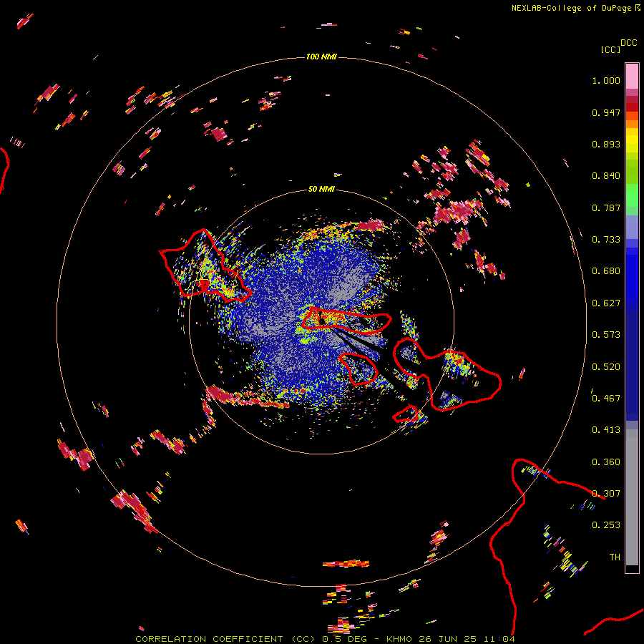644x644 pixels.
Task: Click the 0.573 scale value
Action: click(606, 335)
